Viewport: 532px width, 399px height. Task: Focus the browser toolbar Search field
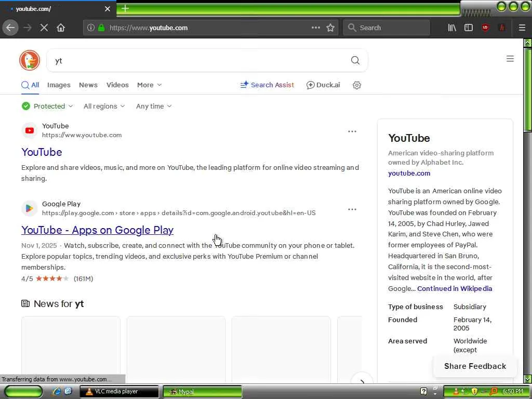click(x=387, y=28)
